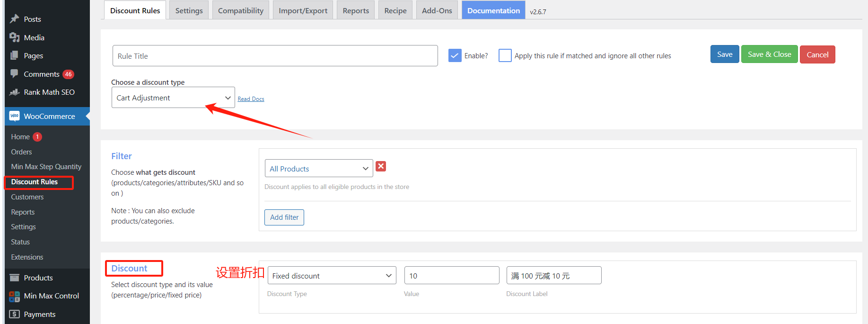Click into the Rule Title field
The height and width of the screenshot is (324, 868).
click(x=275, y=56)
